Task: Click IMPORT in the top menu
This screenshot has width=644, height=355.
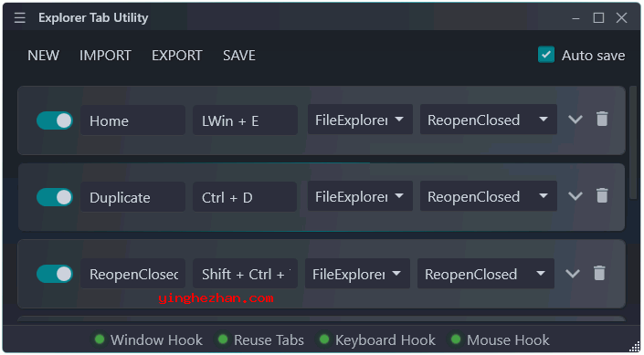Action: 105,56
